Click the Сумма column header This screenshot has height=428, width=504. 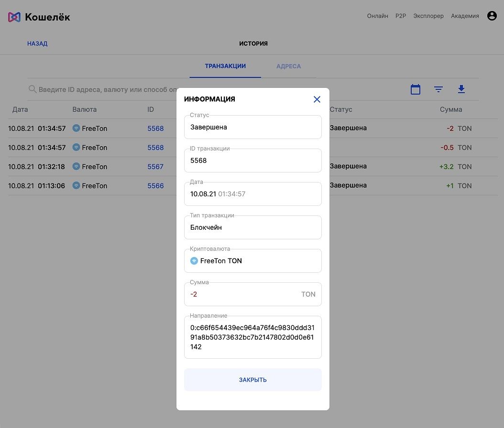450,109
